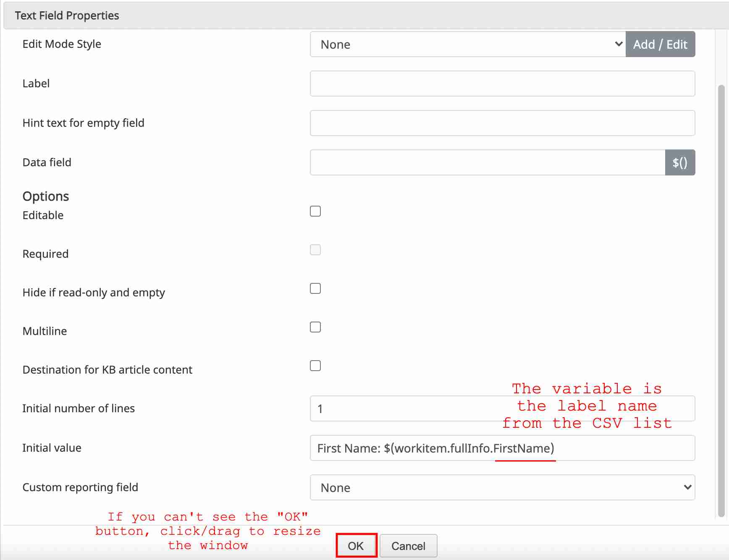This screenshot has width=729, height=560.
Task: Enable the Editable checkbox
Action: tap(315, 211)
